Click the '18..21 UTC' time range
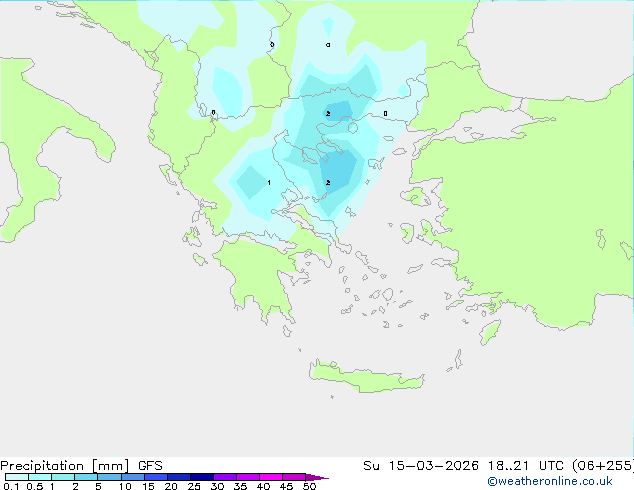Viewport: 634px width, 490px height. tap(528, 466)
